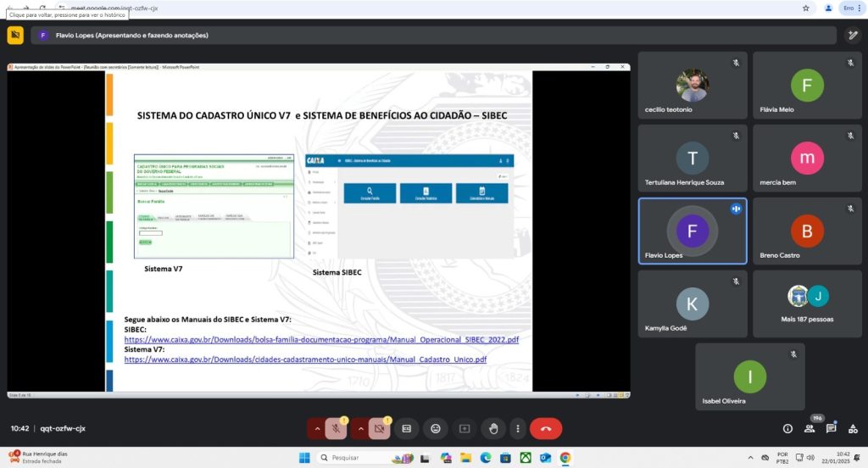868x468 pixels.
Task: Expand audio settings chevron beside microphone
Action: tap(318, 429)
